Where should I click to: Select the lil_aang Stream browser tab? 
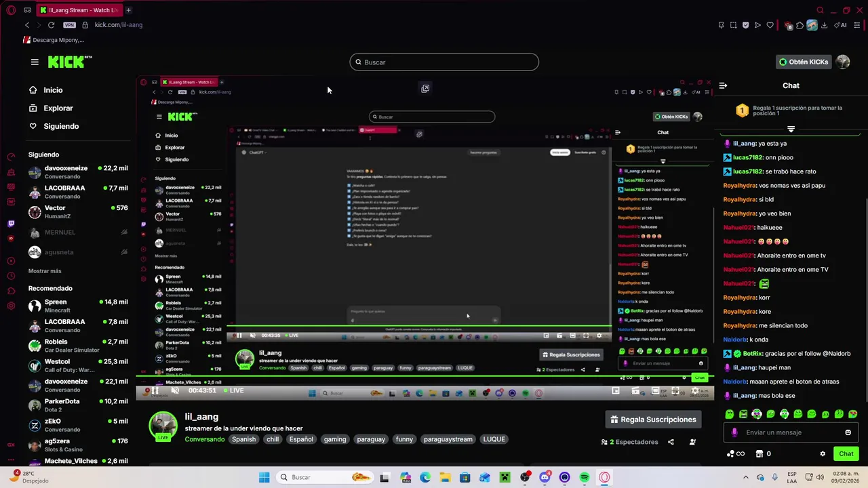79,10
